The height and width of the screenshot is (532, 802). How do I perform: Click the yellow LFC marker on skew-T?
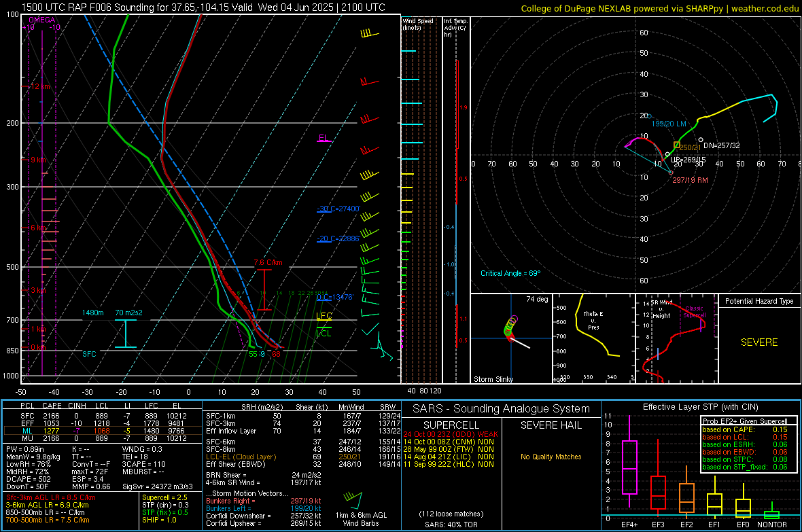(x=324, y=317)
